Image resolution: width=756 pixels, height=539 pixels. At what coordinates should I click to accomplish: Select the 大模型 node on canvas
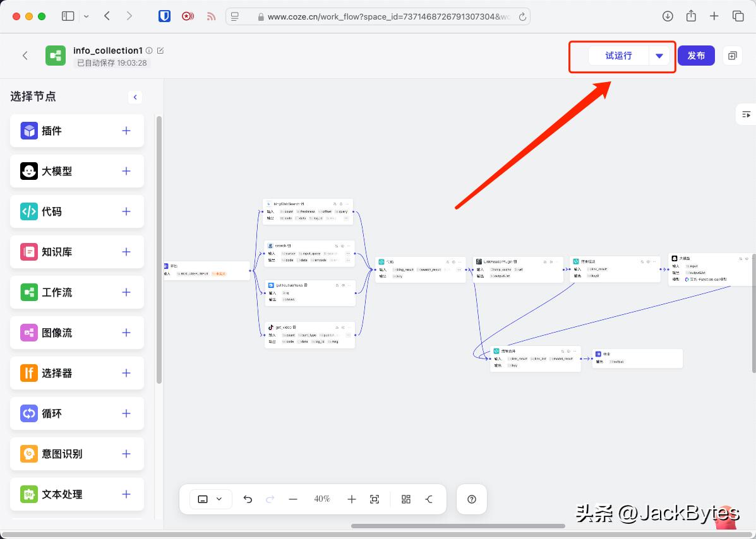[x=712, y=269]
